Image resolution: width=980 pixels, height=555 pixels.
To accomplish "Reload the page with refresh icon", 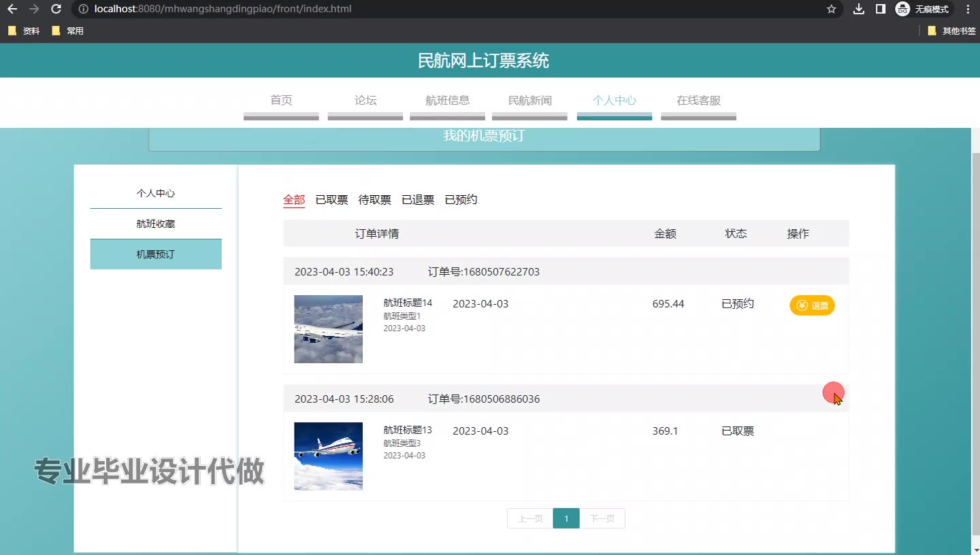I will 56,9.
